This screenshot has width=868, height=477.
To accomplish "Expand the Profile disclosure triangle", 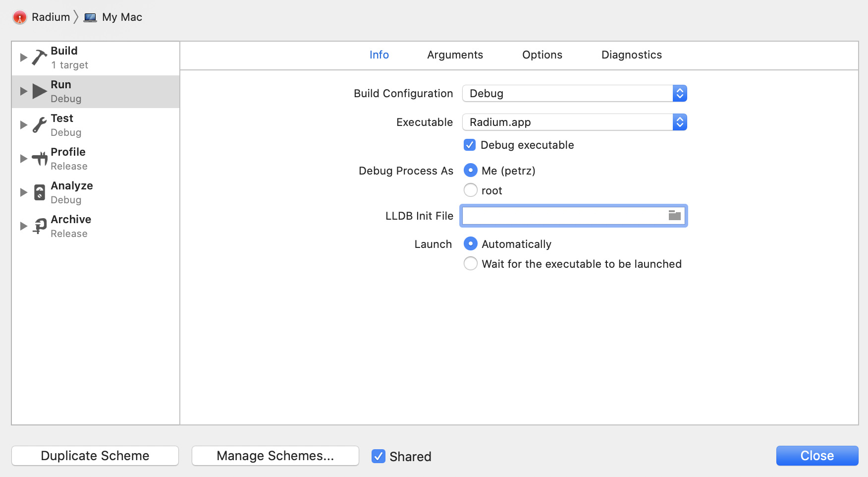I will coord(23,159).
